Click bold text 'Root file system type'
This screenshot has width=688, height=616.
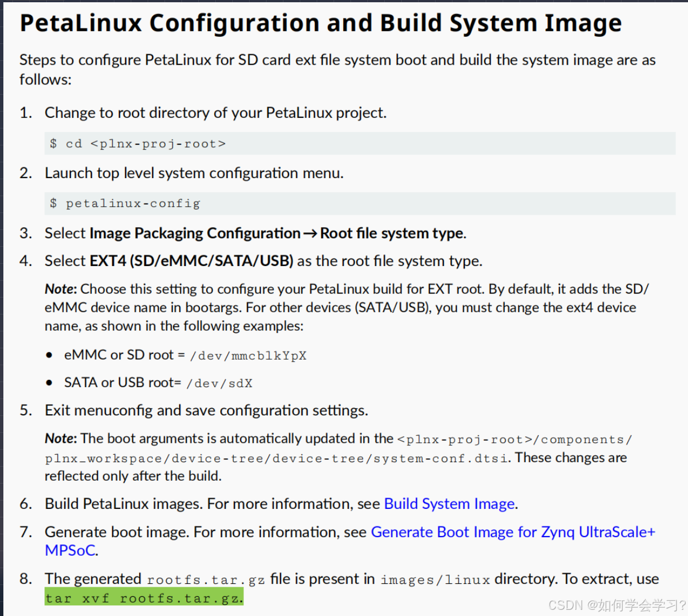pos(392,233)
